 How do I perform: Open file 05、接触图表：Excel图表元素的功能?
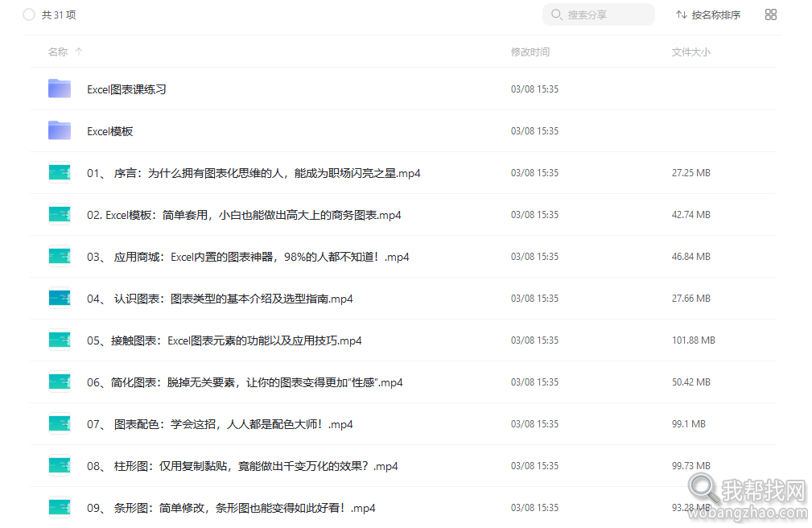tap(225, 340)
